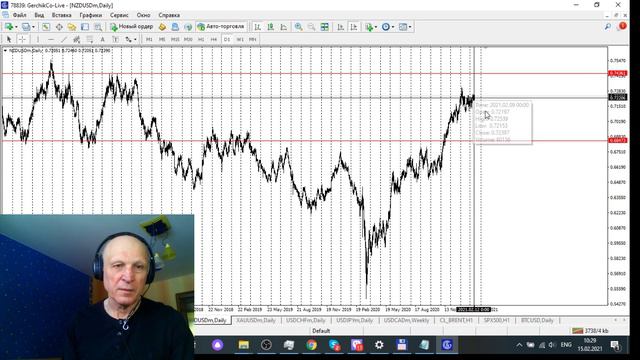Open the indicators list dropdown
The width and height of the screenshot is (640, 360).
(371, 27)
